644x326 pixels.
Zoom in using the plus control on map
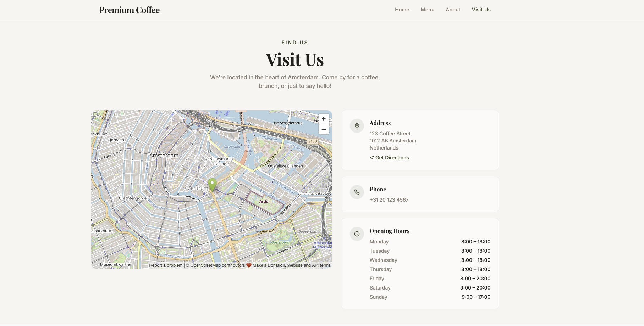[323, 119]
